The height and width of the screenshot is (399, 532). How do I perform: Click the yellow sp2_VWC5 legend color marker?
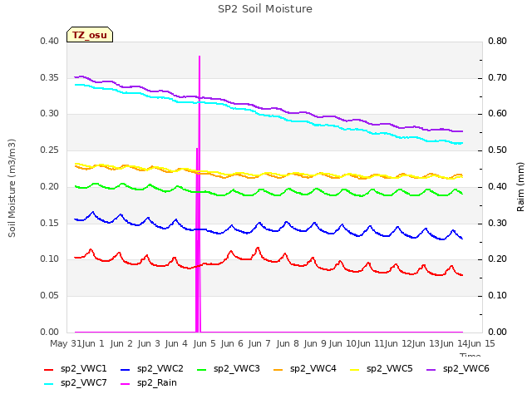point(355,369)
